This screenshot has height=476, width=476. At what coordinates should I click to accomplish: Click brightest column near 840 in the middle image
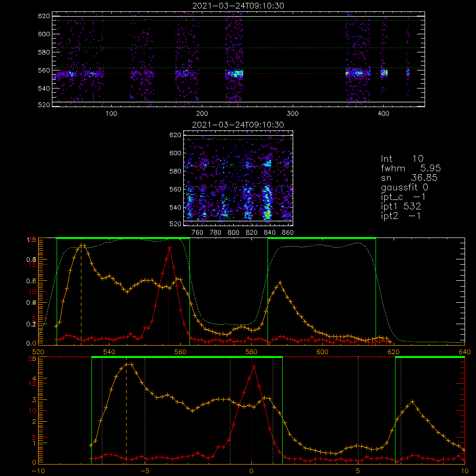[x=267, y=202]
